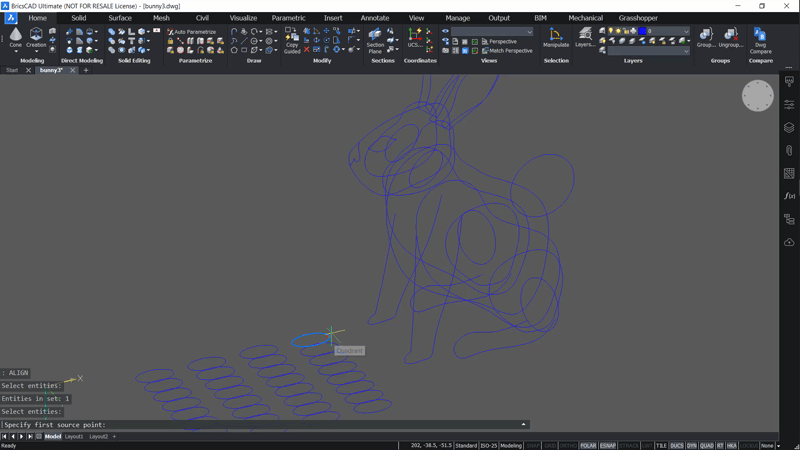Select the Cone modeling tool
800x450 pixels.
click(x=16, y=38)
